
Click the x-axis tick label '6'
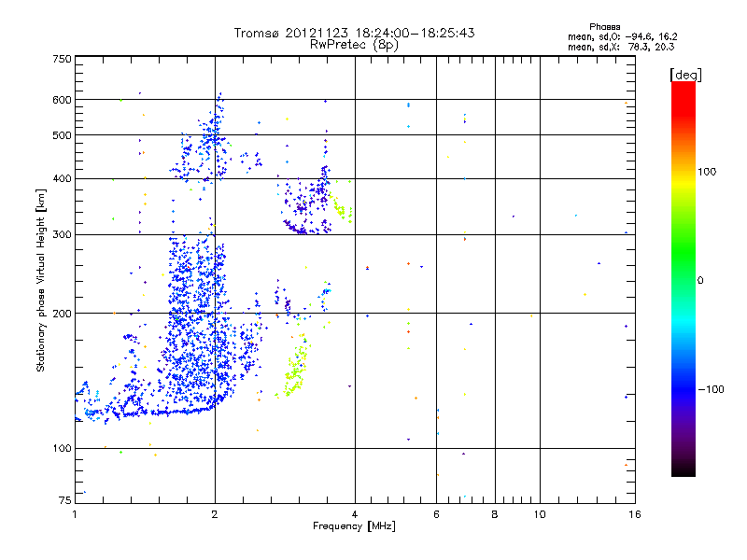(436, 514)
